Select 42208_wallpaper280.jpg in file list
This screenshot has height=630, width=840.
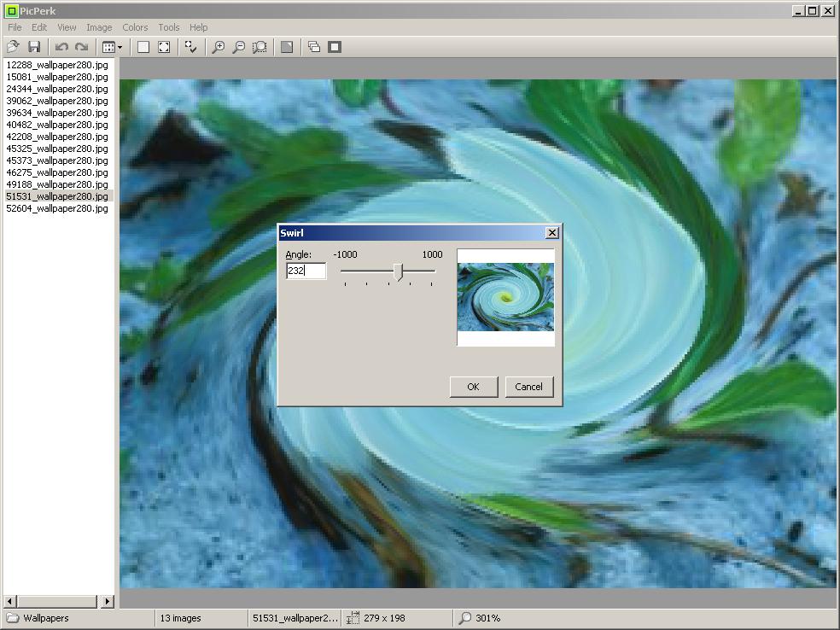click(57, 137)
